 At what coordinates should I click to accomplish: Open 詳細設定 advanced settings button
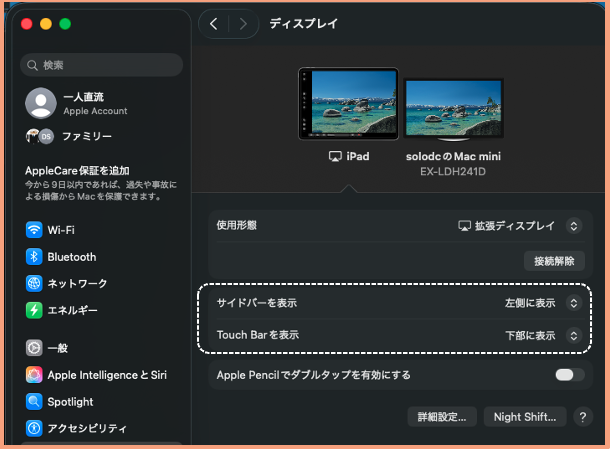tap(442, 416)
